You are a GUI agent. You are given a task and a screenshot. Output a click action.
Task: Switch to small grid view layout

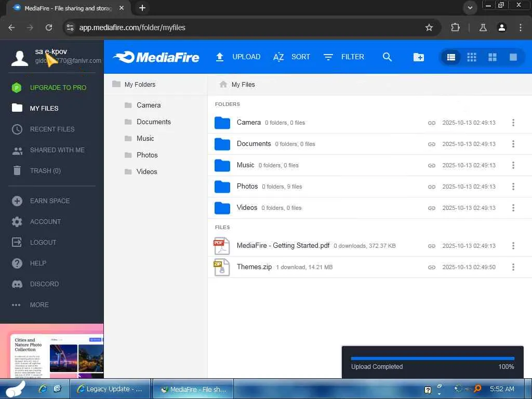pyautogui.click(x=472, y=57)
